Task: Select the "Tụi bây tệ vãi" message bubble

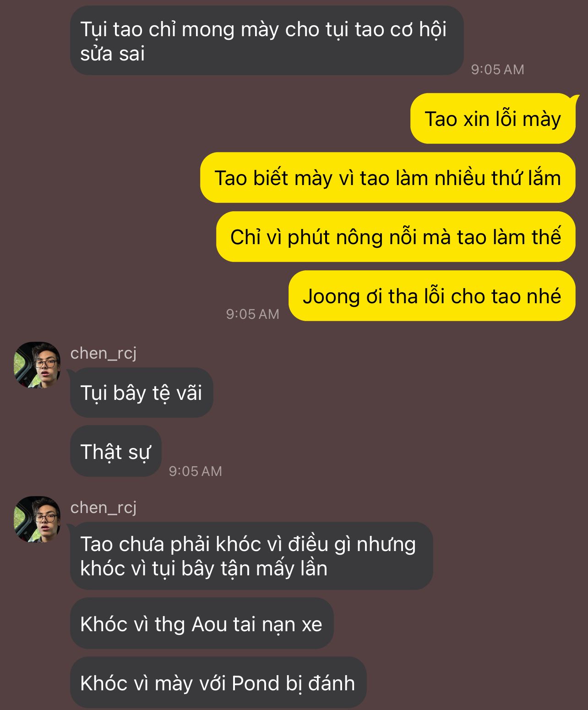Action: pos(142,393)
